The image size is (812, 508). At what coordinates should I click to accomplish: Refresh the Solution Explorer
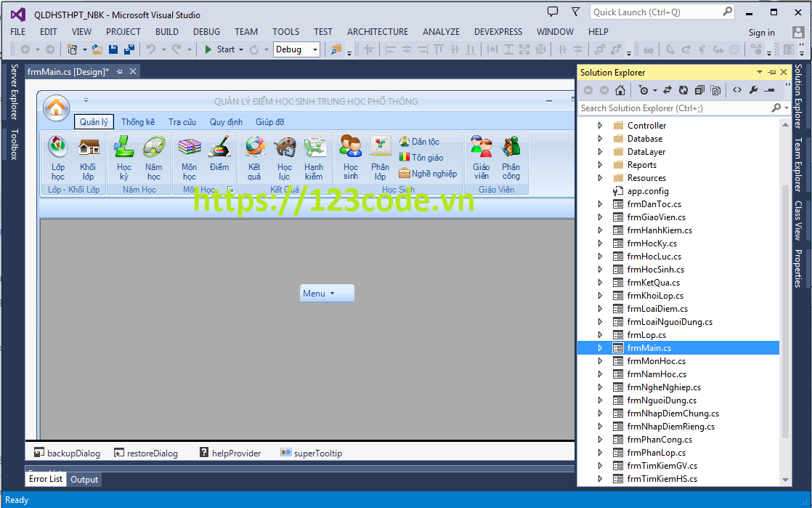click(x=683, y=89)
